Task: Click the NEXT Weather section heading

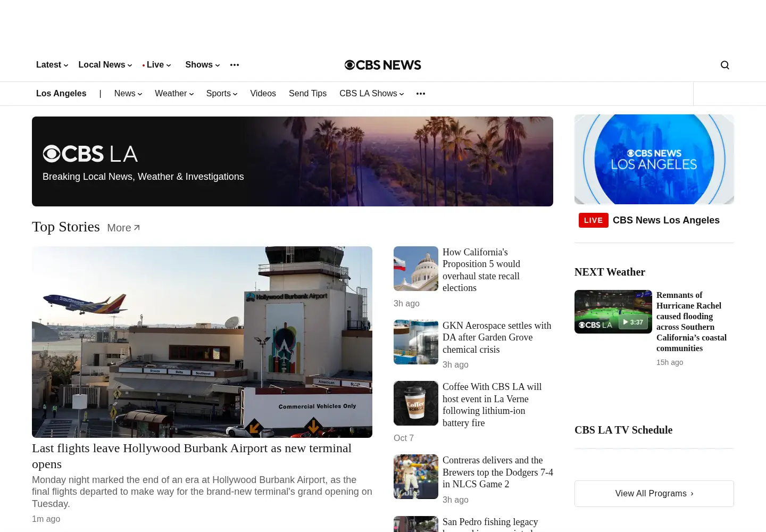Action: click(610, 272)
